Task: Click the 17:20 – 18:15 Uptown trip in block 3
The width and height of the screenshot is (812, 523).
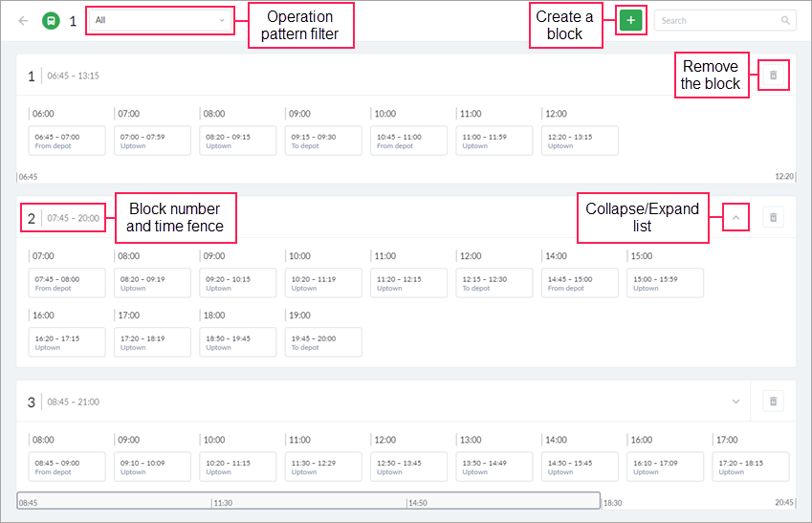Action: pos(751,467)
